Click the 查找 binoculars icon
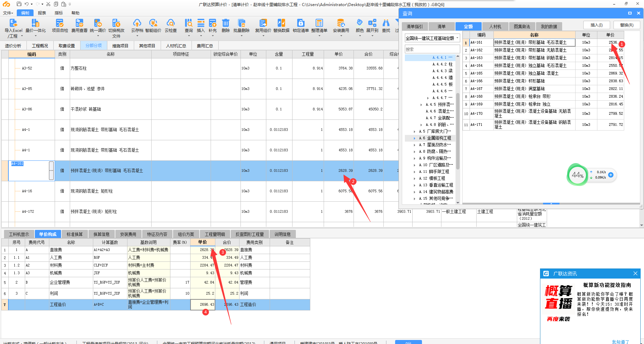This screenshot has height=344, width=644. [386, 23]
